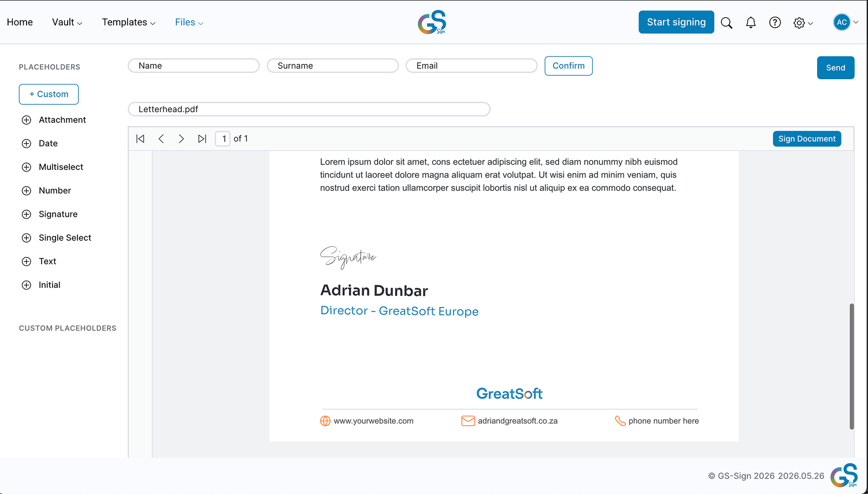Add Initial placeholder plus icon
The height and width of the screenshot is (494, 868).
(27, 285)
